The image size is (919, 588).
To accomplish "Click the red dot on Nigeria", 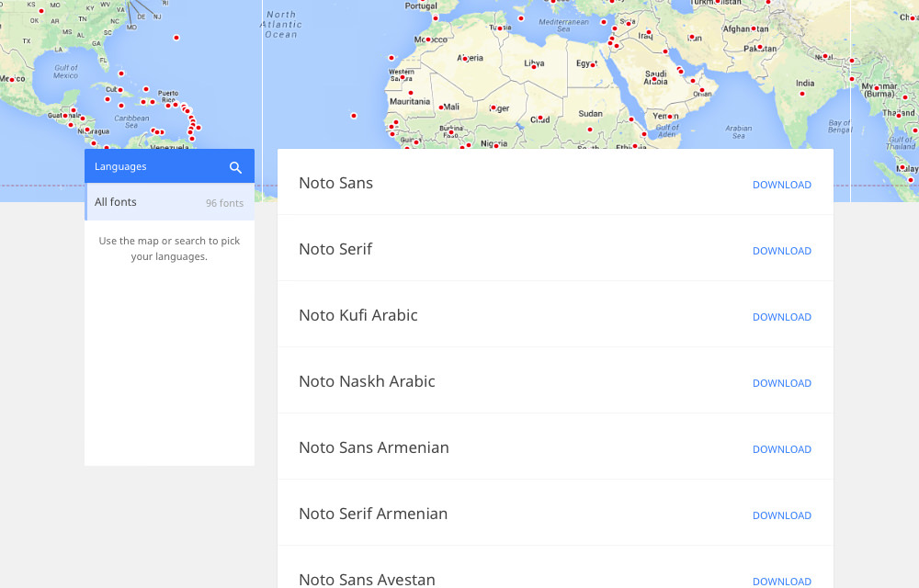I will point(496,144).
